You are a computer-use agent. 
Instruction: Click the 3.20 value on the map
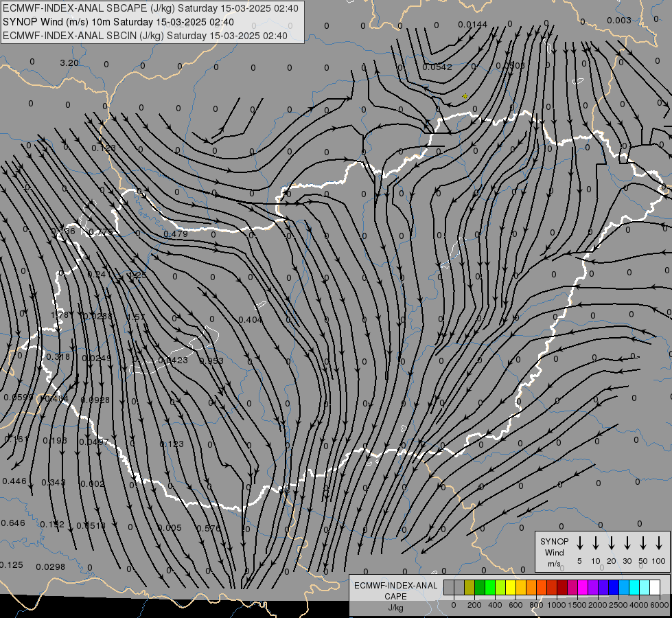click(69, 63)
